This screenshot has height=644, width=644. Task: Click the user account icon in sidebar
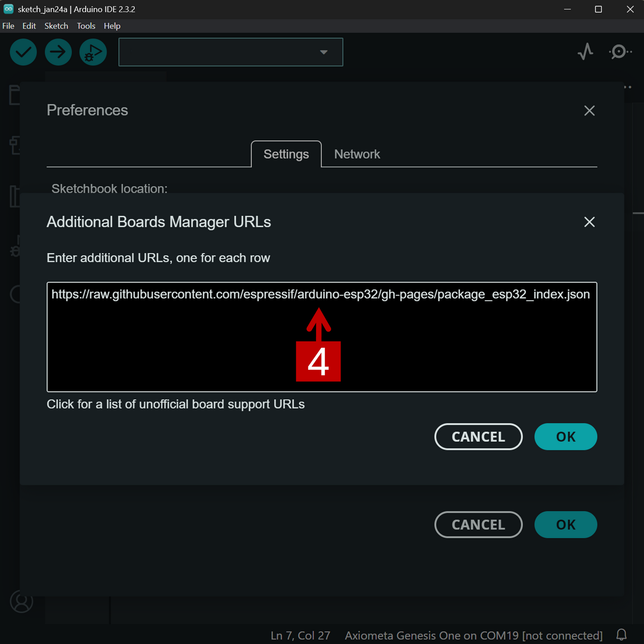click(x=21, y=601)
